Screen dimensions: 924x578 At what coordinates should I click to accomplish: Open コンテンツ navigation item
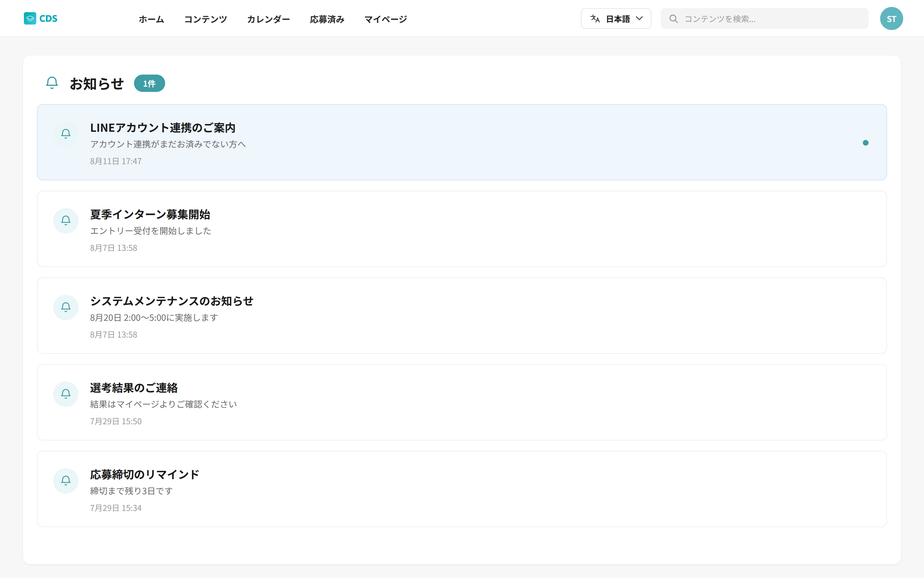(x=205, y=19)
